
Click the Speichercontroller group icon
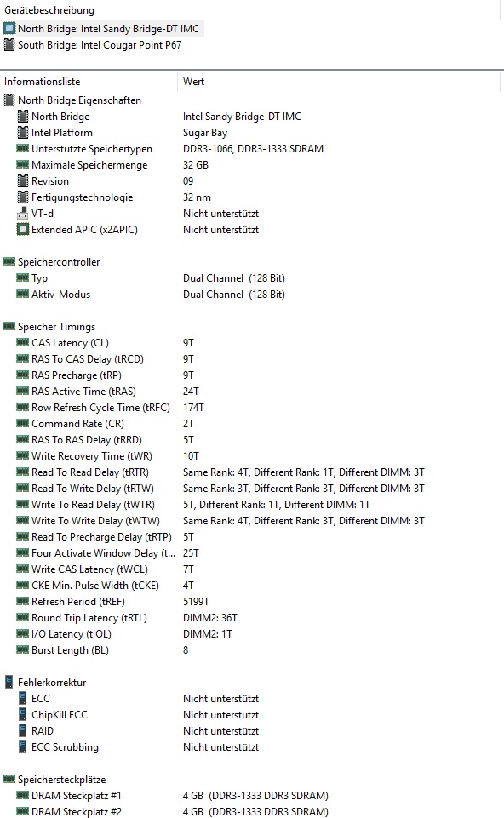[x=9, y=262]
